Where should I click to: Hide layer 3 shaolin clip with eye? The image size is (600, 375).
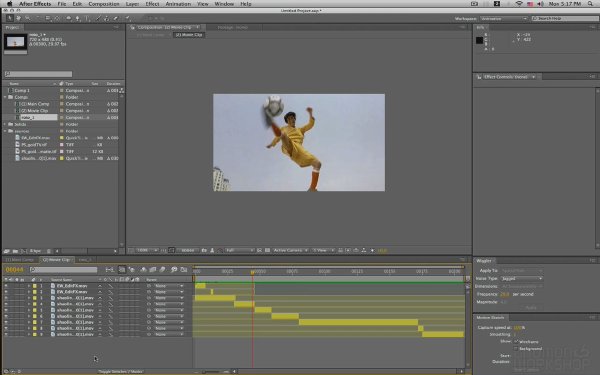click(6, 298)
